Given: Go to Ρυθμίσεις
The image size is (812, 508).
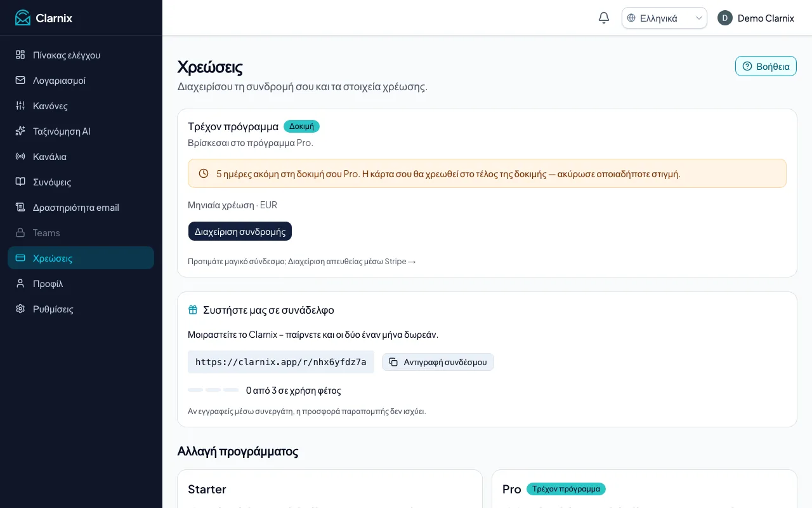Looking at the screenshot, I should click(x=81, y=309).
